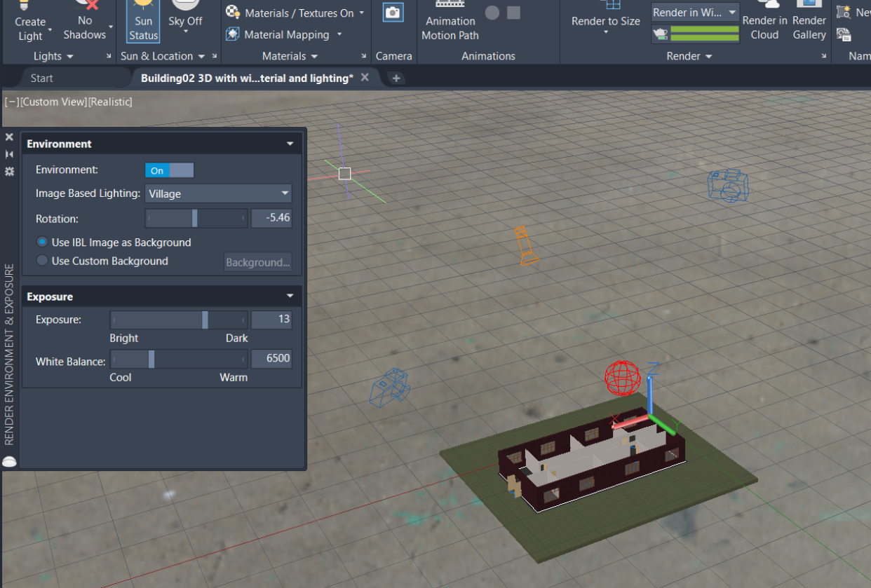Click the Animations panel label
The image size is (871, 588).
click(488, 56)
